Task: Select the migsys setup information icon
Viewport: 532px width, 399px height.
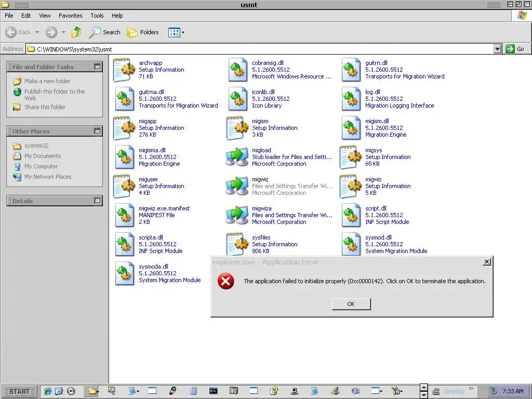Action: click(x=351, y=157)
